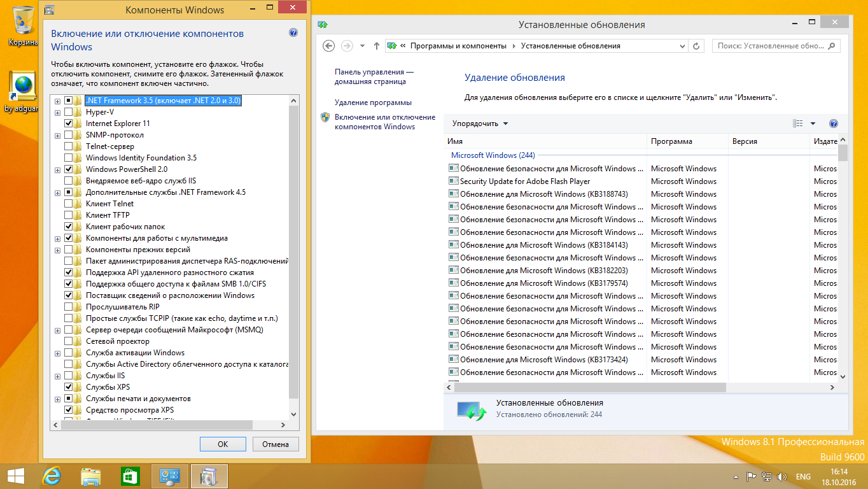Click the Back arrow in Установленные обновления window
The image size is (868, 489).
tap(328, 46)
